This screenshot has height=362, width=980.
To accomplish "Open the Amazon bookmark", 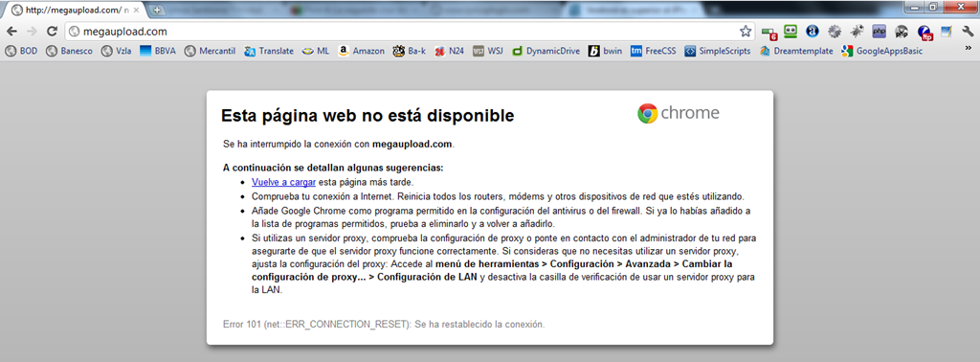I will [x=362, y=52].
